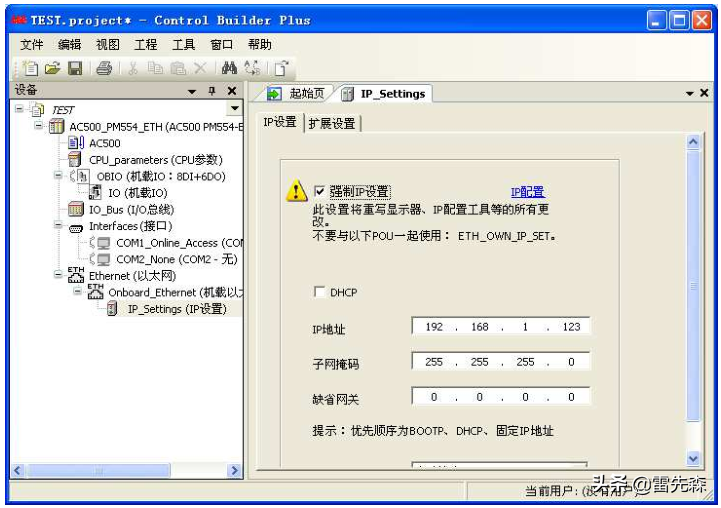Click the Open project folder icon
The height and width of the screenshot is (508, 721).
(x=52, y=68)
